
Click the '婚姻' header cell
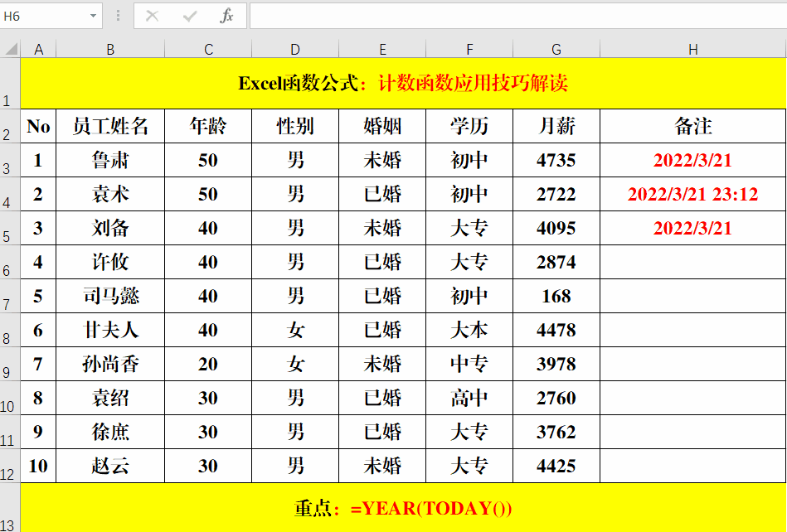point(382,126)
